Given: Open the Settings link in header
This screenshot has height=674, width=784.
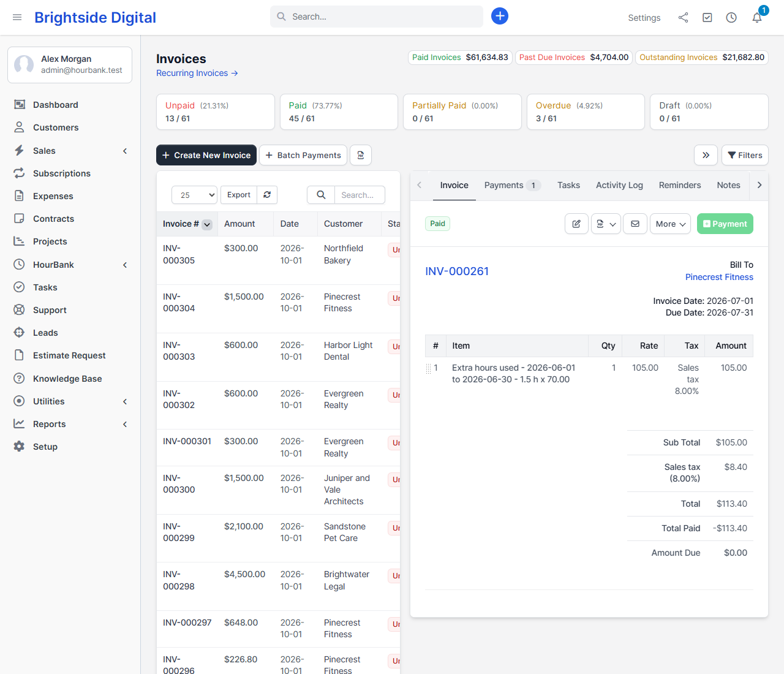Looking at the screenshot, I should point(644,18).
